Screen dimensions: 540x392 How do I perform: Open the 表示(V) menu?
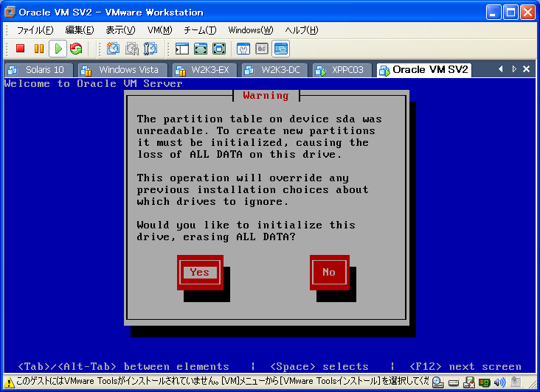click(120, 30)
